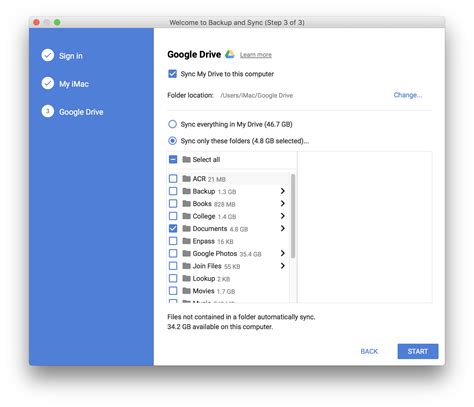
Task: Check the Lookup folder checkbox
Action: pos(173,278)
